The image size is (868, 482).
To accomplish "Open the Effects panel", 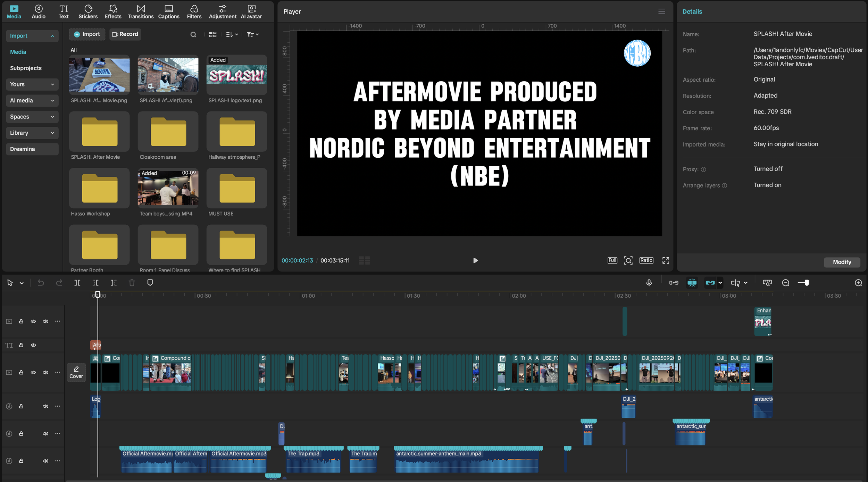I will [113, 11].
